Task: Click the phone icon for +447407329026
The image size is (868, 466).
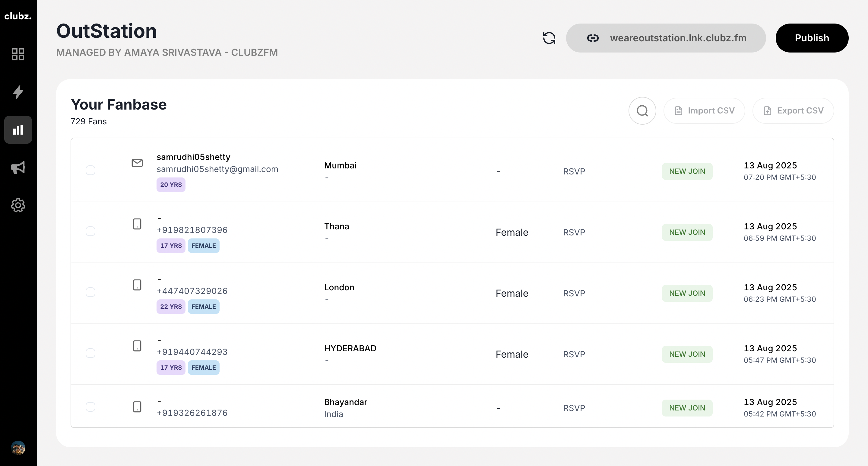Action: coord(137,285)
